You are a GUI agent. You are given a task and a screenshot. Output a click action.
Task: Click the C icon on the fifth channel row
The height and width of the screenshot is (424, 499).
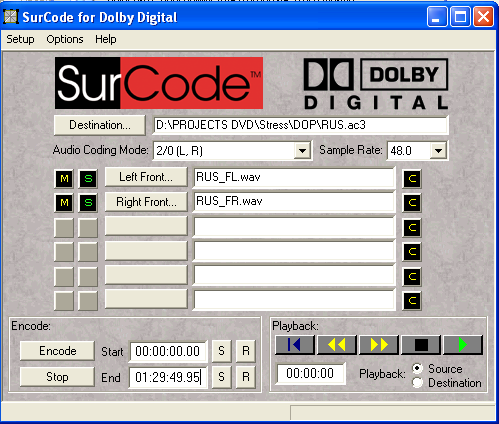tap(412, 276)
